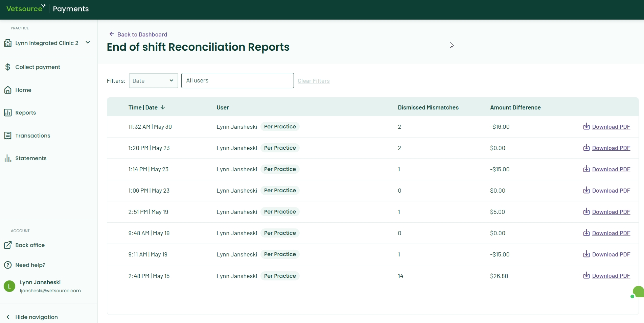
Task: Click the ljansheski@vetsource.com email
Action: 50,291
